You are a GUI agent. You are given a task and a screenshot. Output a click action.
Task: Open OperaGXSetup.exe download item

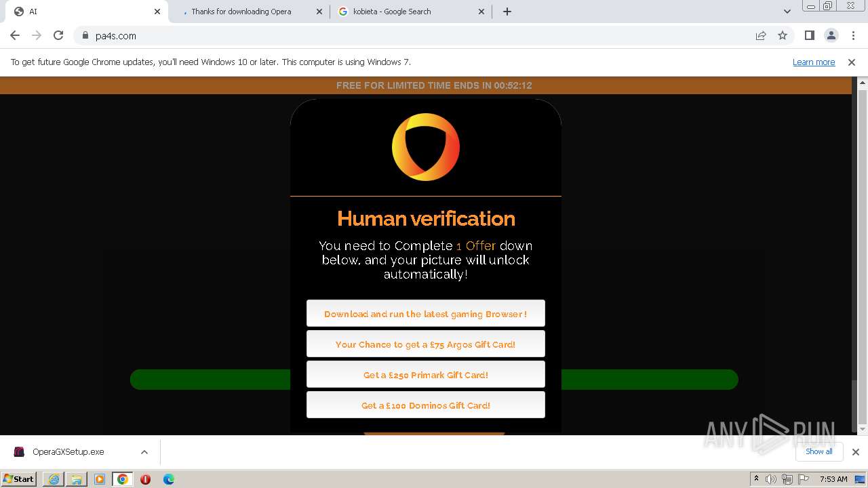coord(68,452)
